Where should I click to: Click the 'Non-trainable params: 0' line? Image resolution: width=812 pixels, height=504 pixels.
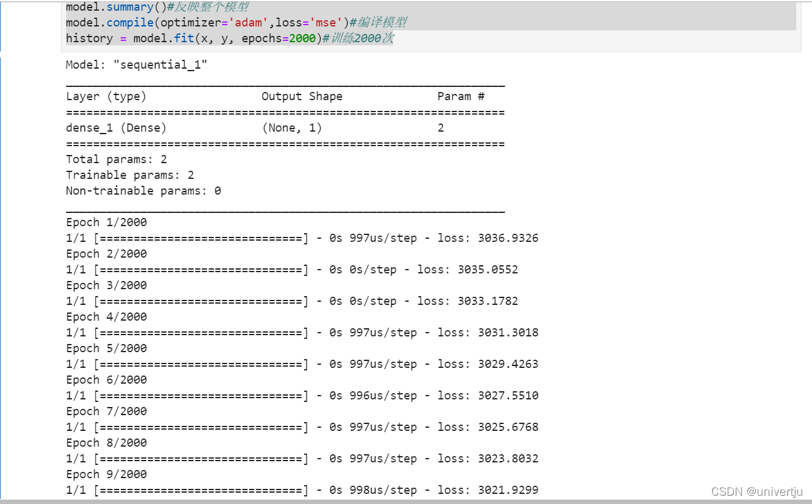143,191
